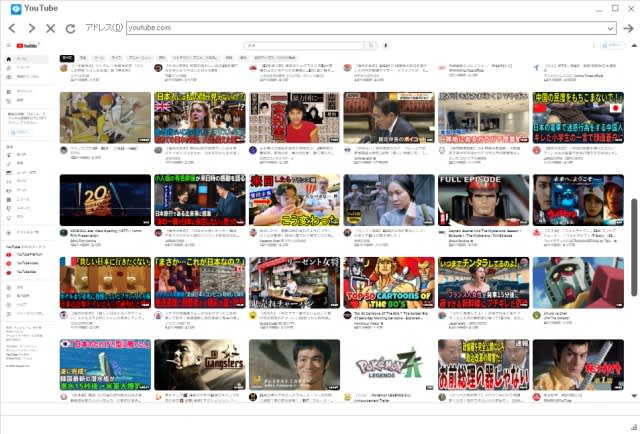Open Music note entry in Explore
This screenshot has width=640, height=434.
click(27, 164)
